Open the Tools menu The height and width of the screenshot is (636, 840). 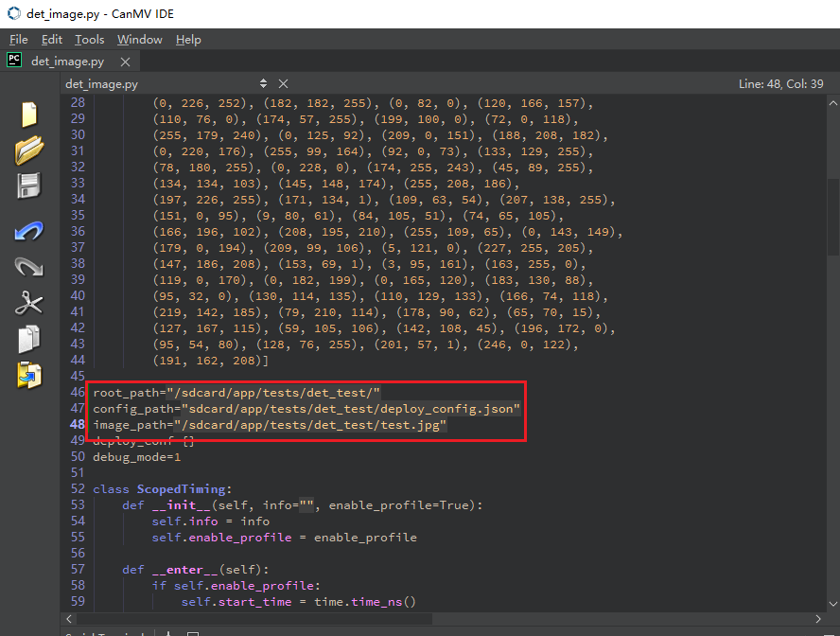point(90,40)
